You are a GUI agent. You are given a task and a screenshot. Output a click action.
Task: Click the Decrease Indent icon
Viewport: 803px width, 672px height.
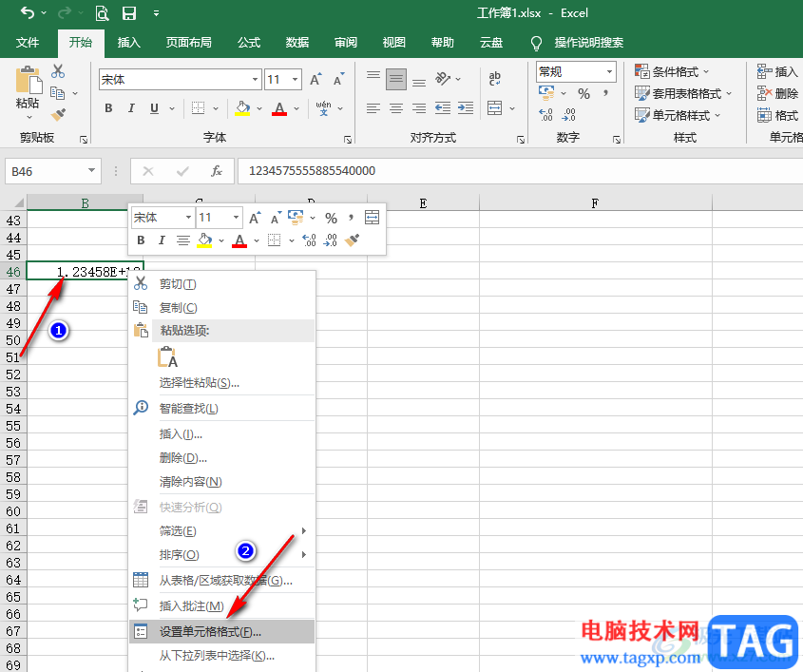click(x=443, y=108)
